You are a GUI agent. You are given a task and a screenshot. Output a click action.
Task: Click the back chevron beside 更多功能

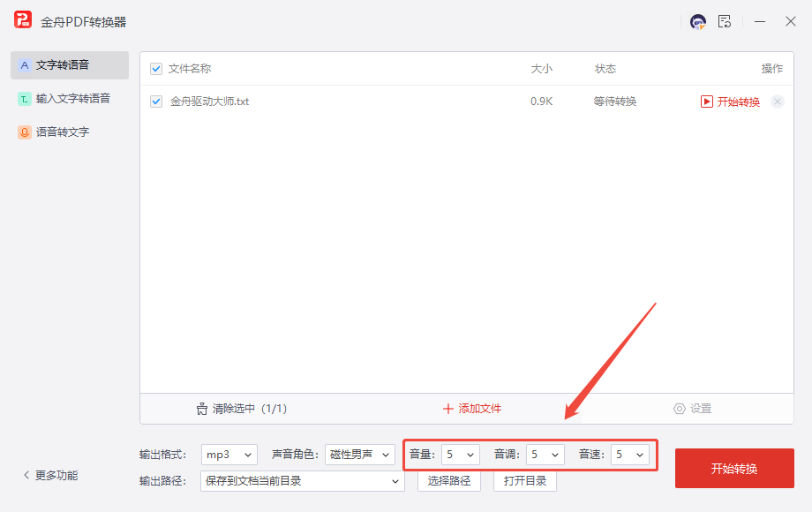26,475
